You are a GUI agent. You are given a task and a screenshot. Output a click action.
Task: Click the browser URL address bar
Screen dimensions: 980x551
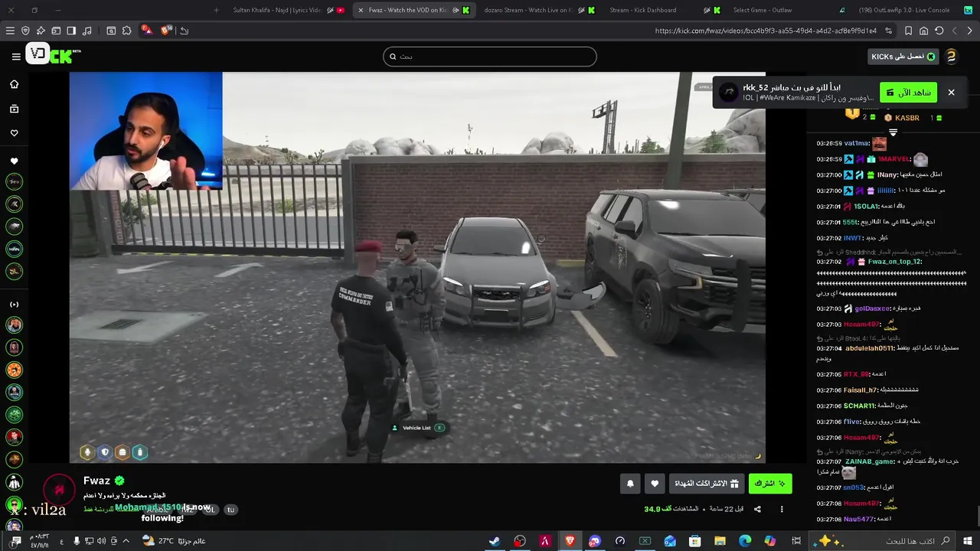click(766, 31)
